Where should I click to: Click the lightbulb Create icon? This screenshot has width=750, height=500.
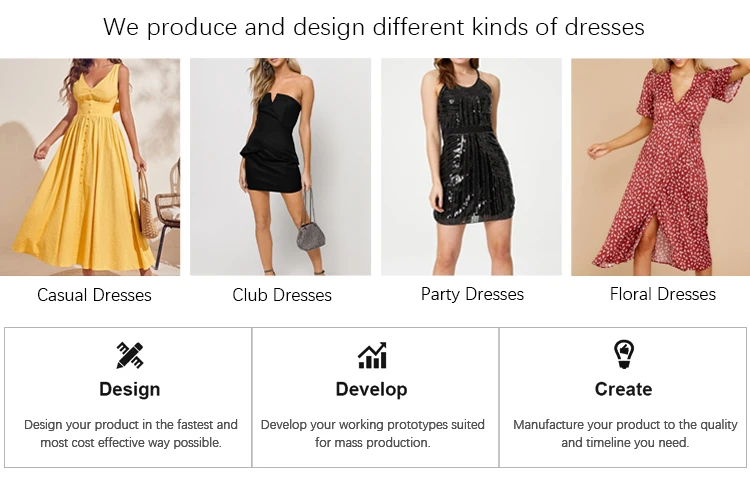tap(624, 354)
